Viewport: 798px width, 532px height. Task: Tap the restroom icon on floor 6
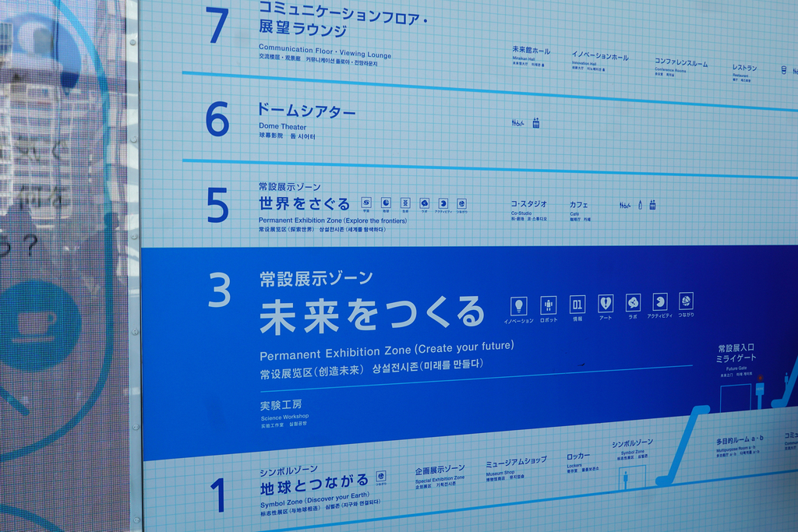pyautogui.click(x=517, y=122)
